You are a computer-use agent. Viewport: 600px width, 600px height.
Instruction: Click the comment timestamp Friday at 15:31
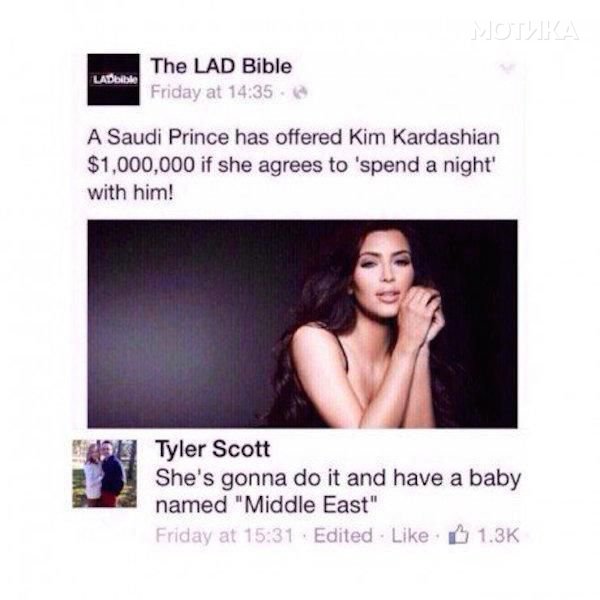tap(224, 535)
